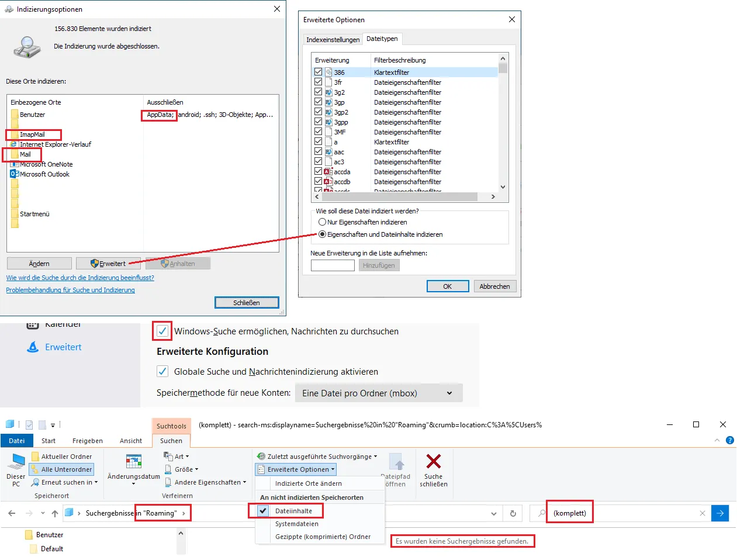This screenshot has height=560, width=737.
Task: Go back with the left arrow navigation icon
Action: [12, 513]
